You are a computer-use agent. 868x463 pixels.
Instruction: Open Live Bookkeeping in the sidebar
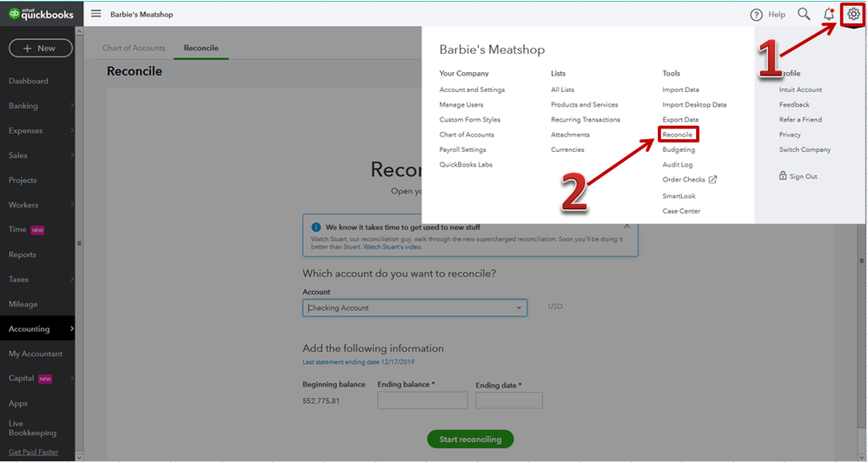[x=32, y=428]
